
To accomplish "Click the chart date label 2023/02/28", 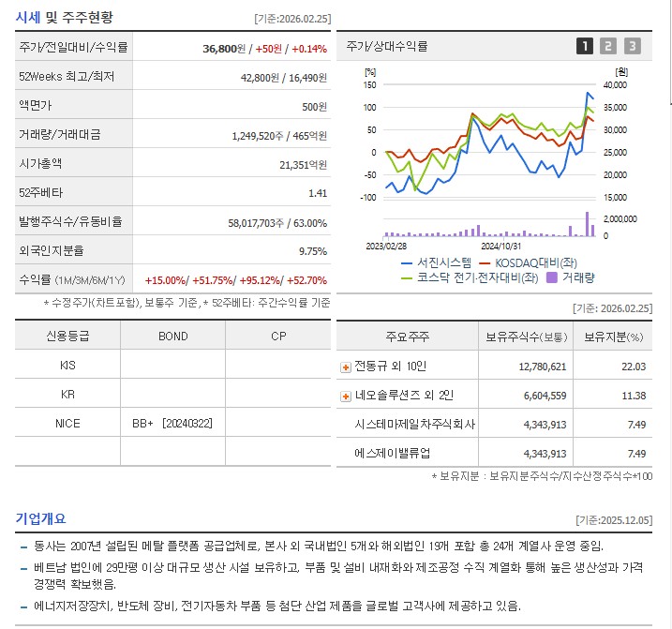I will tap(386, 247).
